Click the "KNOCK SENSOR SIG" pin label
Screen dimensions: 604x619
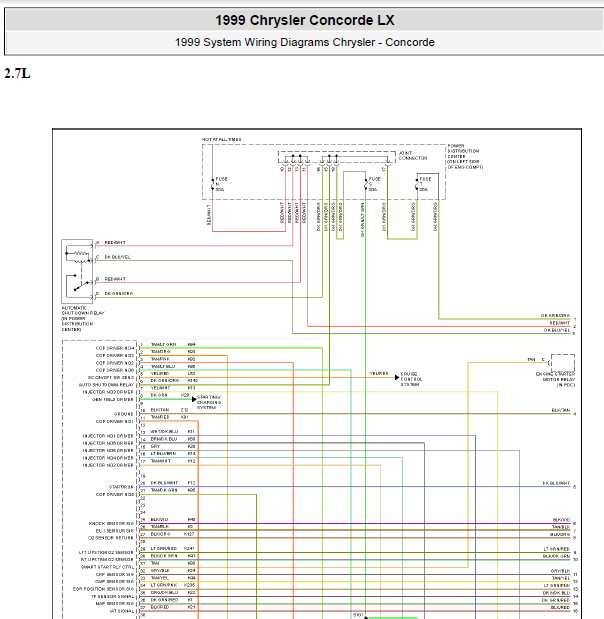click(x=111, y=523)
